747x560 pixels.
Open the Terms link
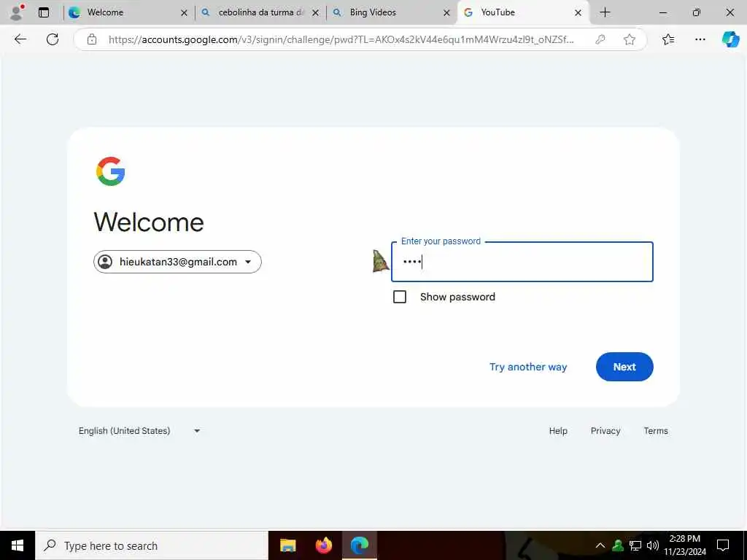pos(656,431)
